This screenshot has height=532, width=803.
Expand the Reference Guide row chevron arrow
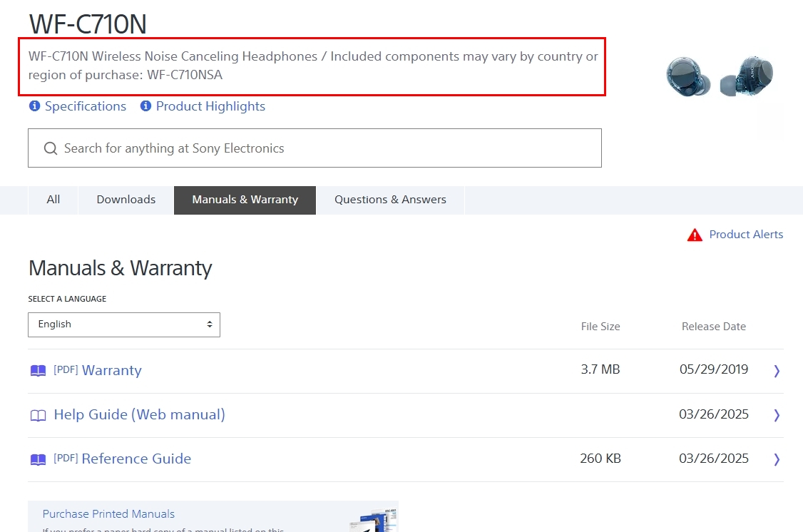pyautogui.click(x=777, y=459)
